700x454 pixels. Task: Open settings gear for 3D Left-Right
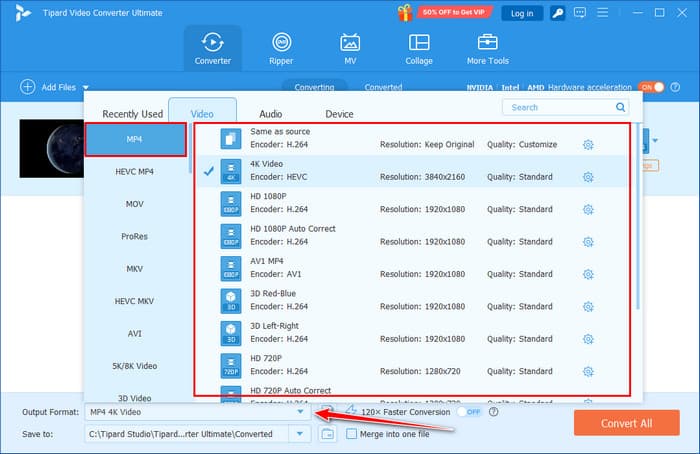pos(588,339)
